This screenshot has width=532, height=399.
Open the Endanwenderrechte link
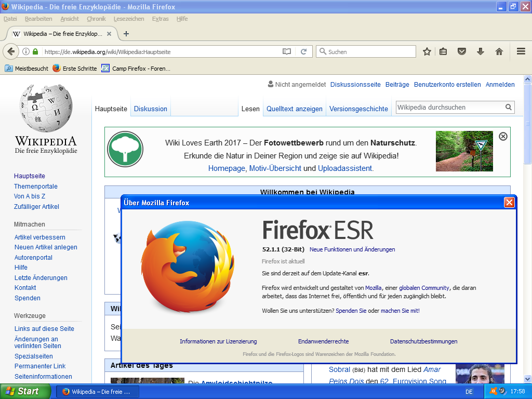point(323,341)
